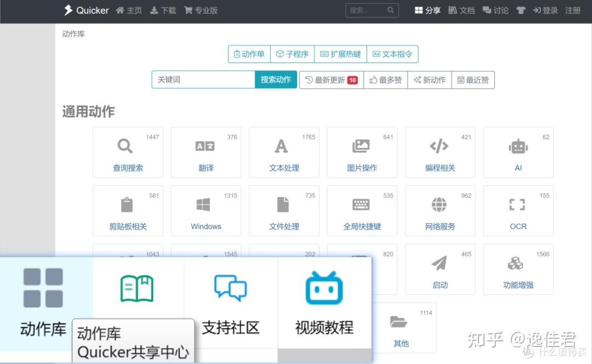Open the 启动 paper plane category icon
Image resolution: width=592 pixels, height=364 pixels.
click(x=439, y=263)
